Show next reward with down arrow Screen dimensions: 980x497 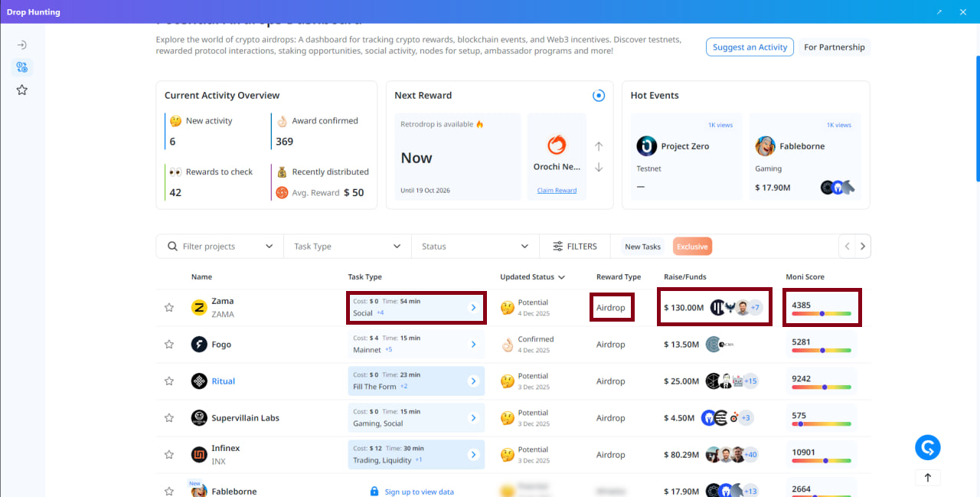(599, 168)
